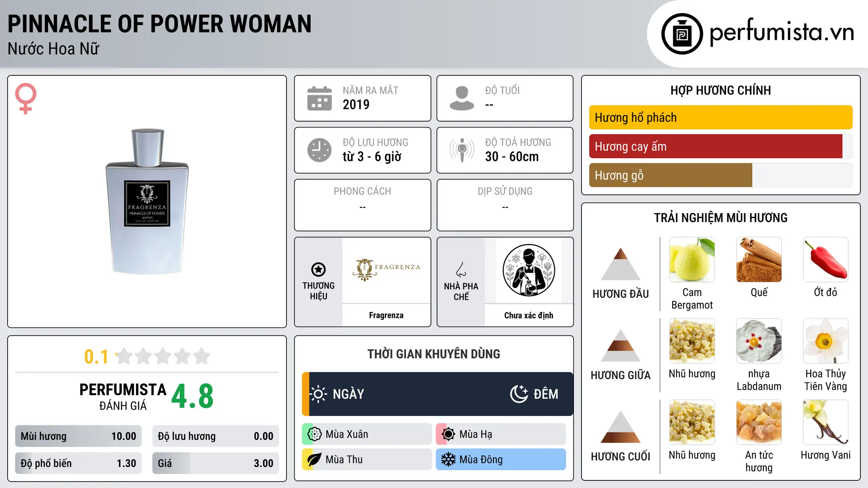Click the Trải nghiệm mùi hương heading
The width and height of the screenshot is (868, 488).
pyautogui.click(x=721, y=218)
